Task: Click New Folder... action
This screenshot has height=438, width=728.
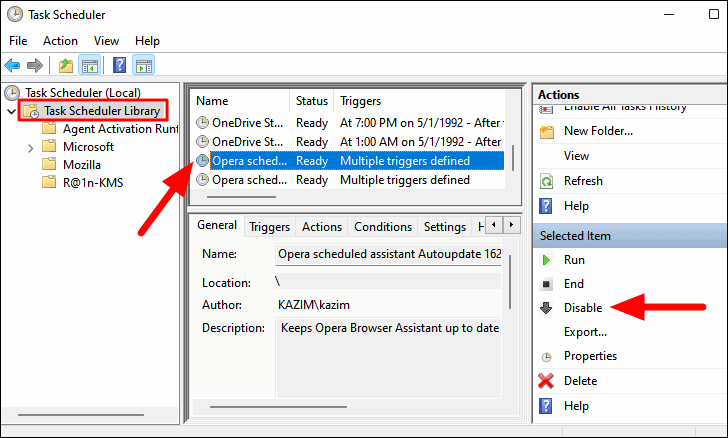Action: pyautogui.click(x=598, y=131)
